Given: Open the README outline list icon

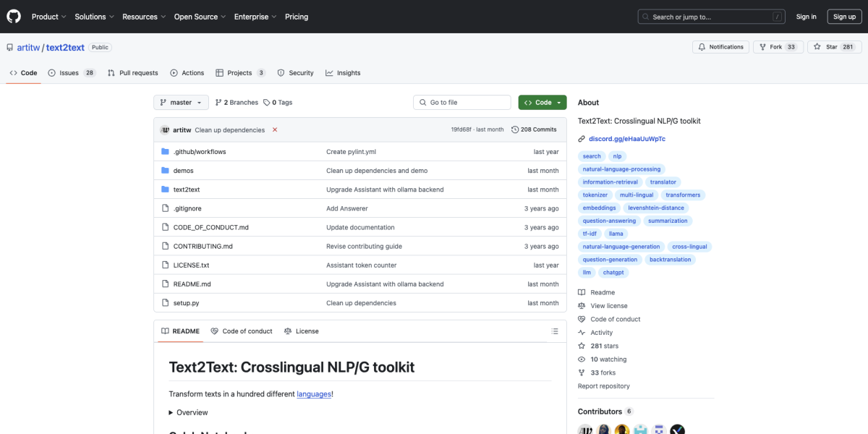Looking at the screenshot, I should coord(555,331).
